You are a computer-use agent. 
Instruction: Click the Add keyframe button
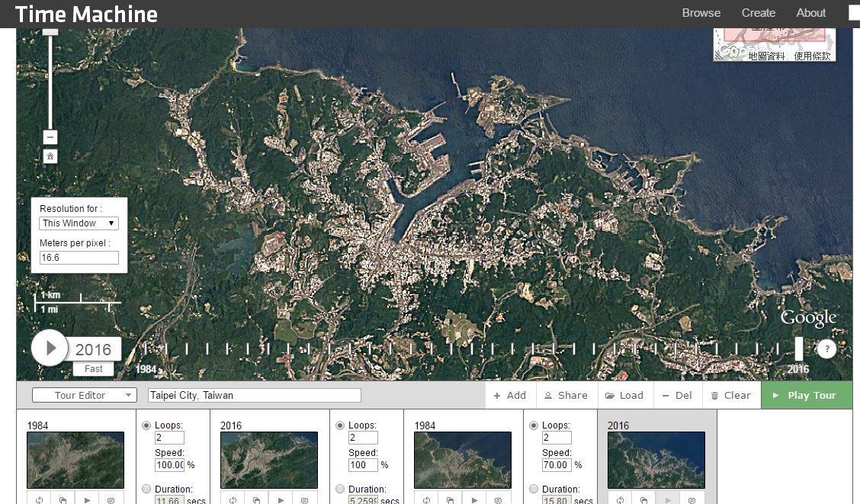click(x=509, y=395)
